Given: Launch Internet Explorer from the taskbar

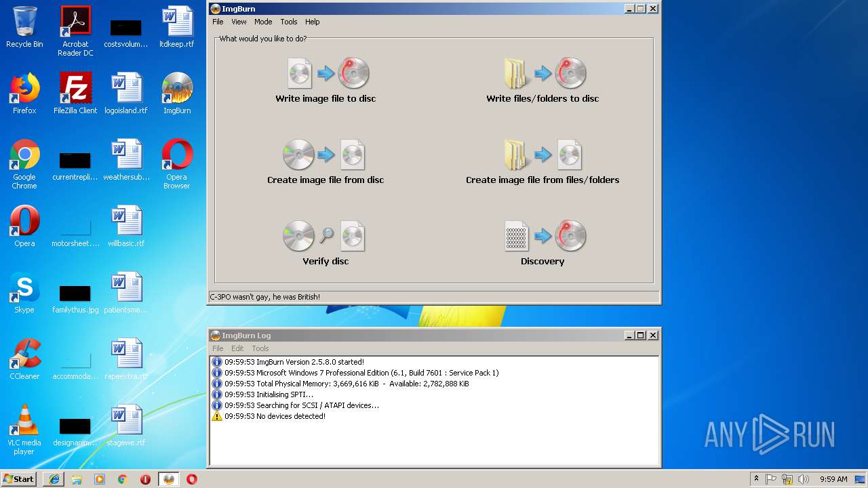Looking at the screenshot, I should point(54,479).
